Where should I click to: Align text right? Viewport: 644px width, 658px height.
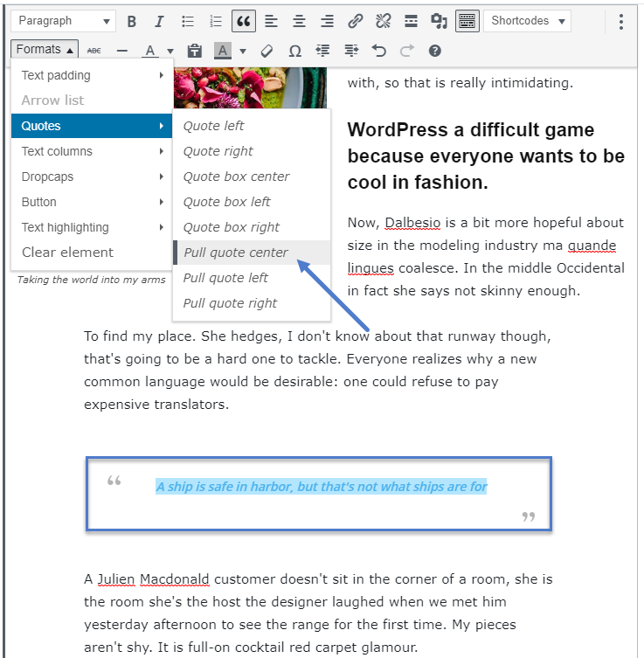coord(328,21)
